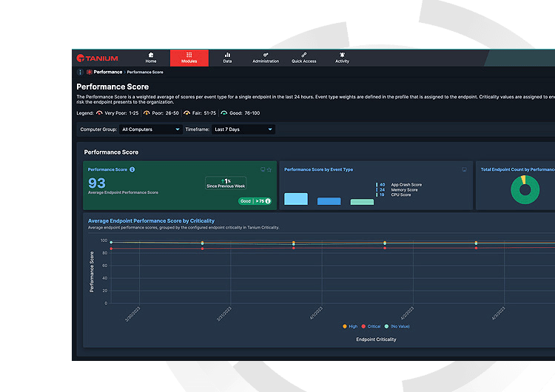Open the Administration menu

(x=266, y=58)
